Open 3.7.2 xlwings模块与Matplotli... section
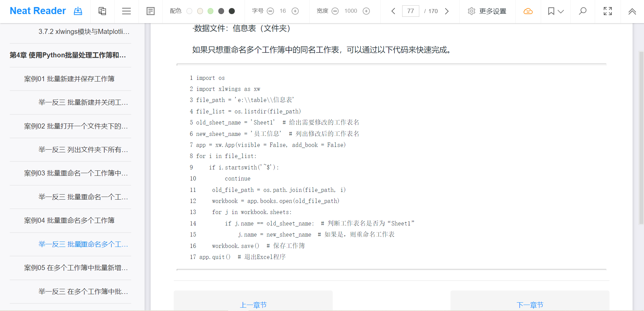Image resolution: width=644 pixels, height=311 pixels. [x=84, y=32]
